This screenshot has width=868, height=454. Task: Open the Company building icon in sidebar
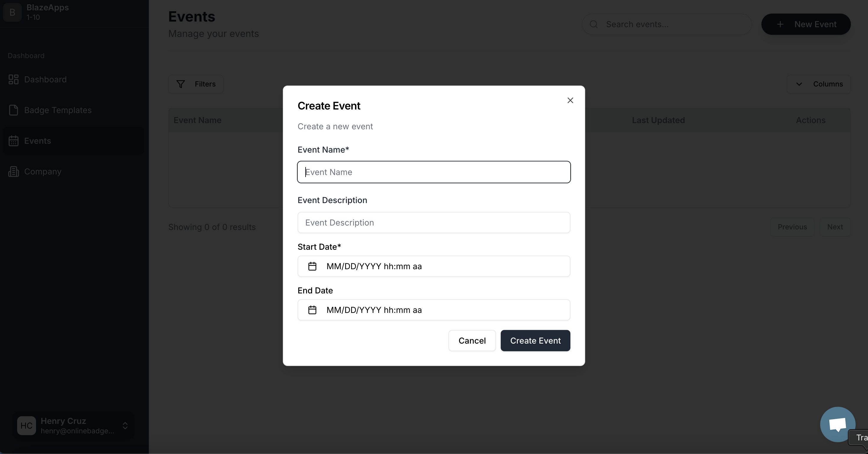[14, 172]
